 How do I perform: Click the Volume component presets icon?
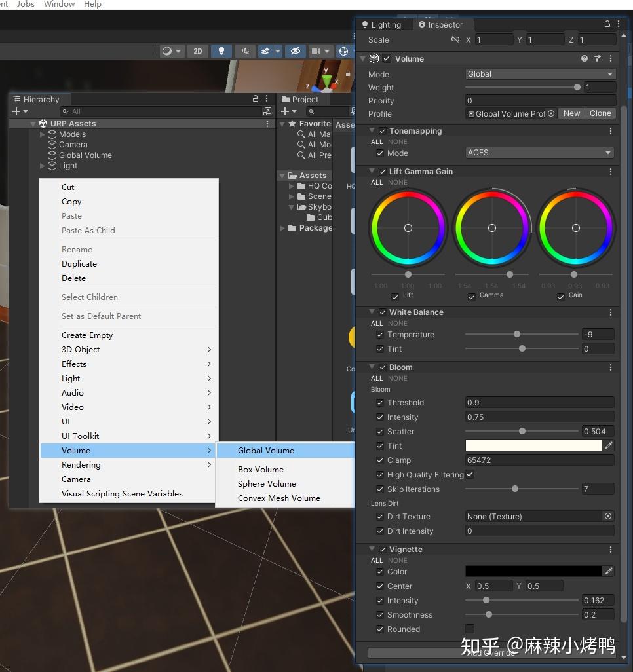pos(598,58)
